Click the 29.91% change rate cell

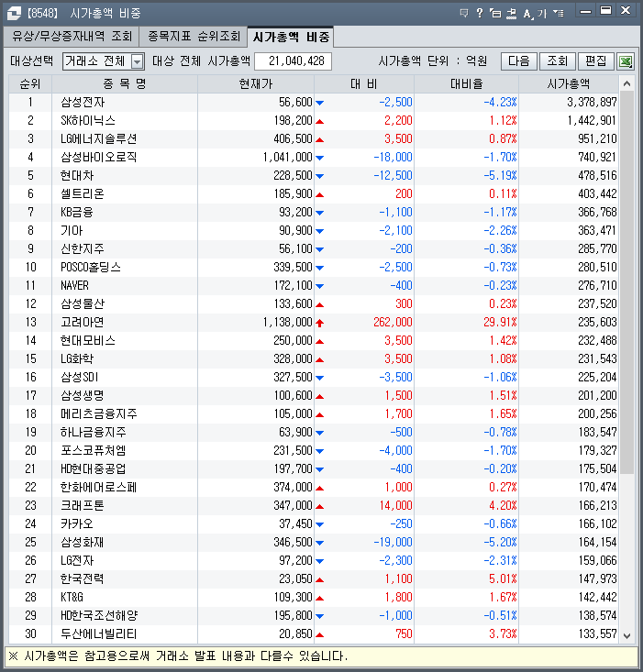tap(500, 323)
